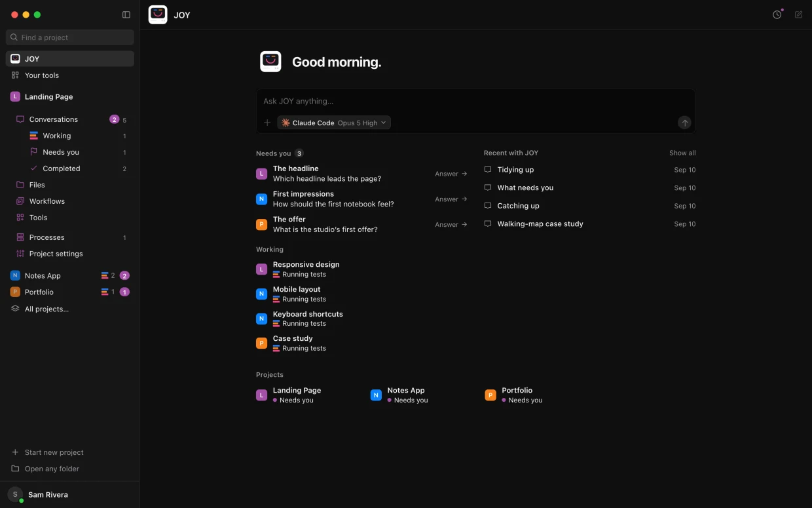Answer The offer question

point(451,224)
